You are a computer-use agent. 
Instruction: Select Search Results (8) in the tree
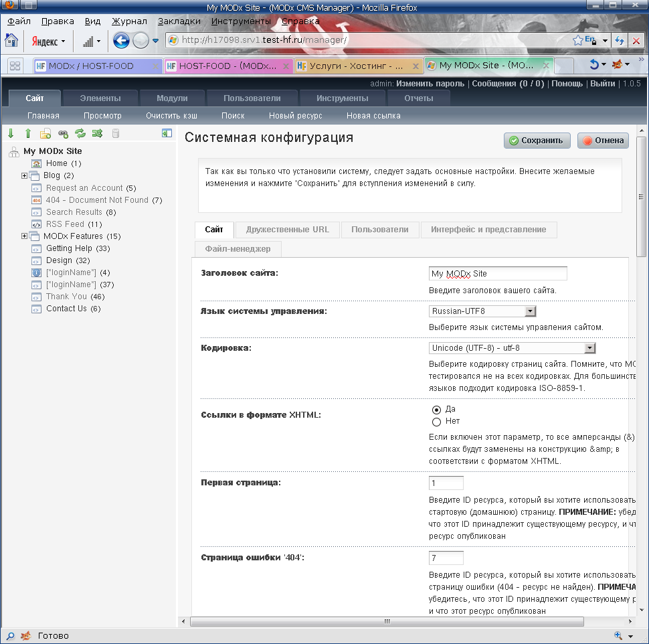(81, 212)
